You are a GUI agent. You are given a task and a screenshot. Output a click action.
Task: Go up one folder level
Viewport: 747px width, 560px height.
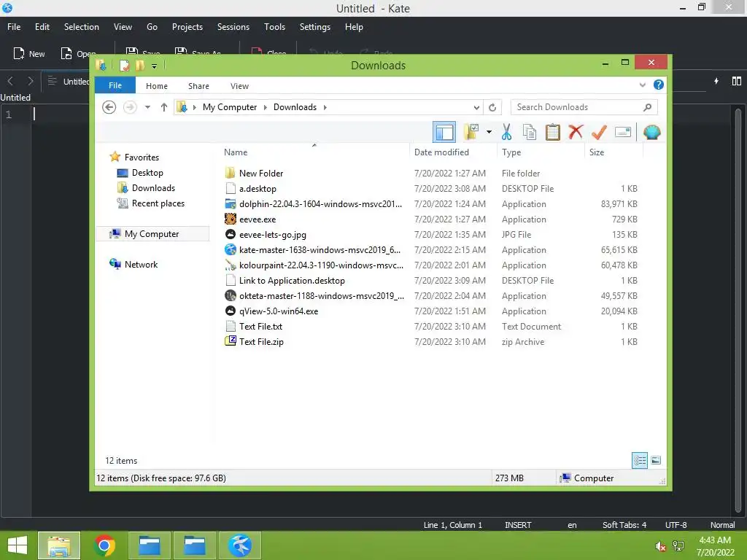[164, 107]
